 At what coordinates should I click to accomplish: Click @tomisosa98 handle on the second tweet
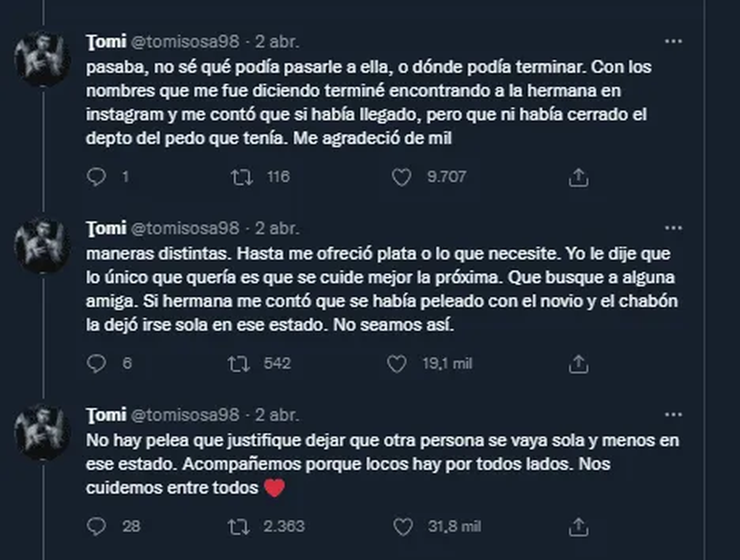point(184,228)
